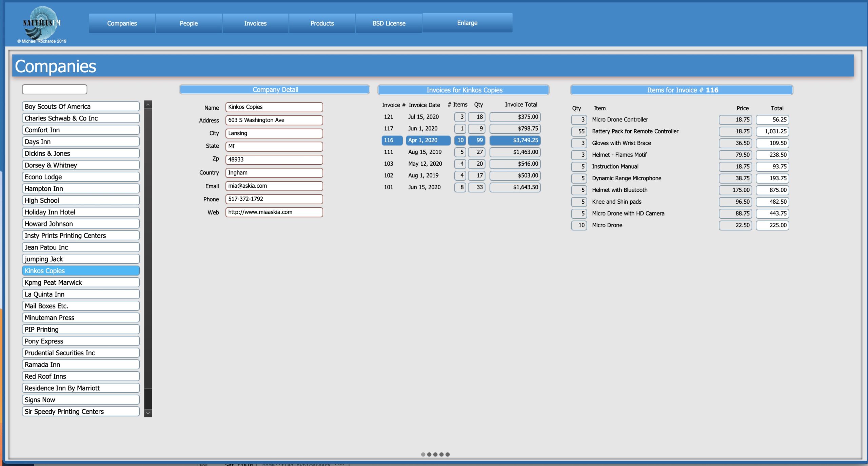Viewport: 868px width, 466px height.
Task: Select invoice 117 dated Jun 1, 2020
Action: [461, 129]
